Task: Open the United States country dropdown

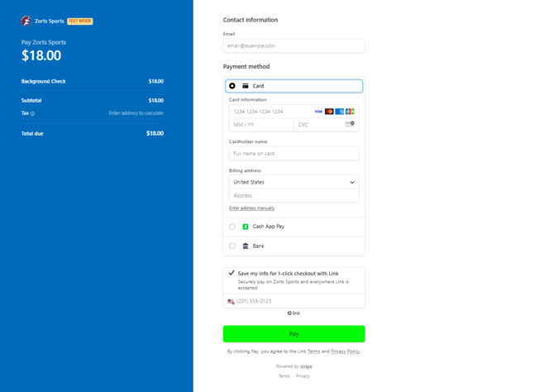Action: point(294,182)
